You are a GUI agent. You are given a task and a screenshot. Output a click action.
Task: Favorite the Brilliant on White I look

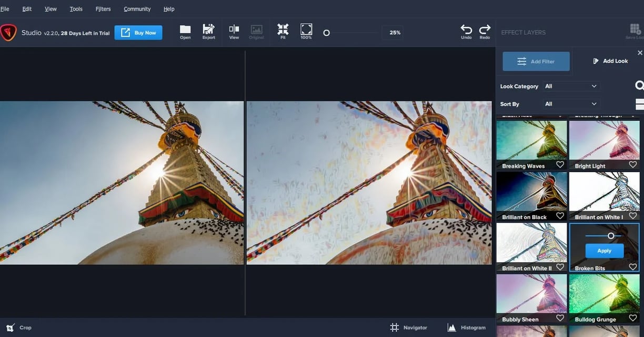633,216
